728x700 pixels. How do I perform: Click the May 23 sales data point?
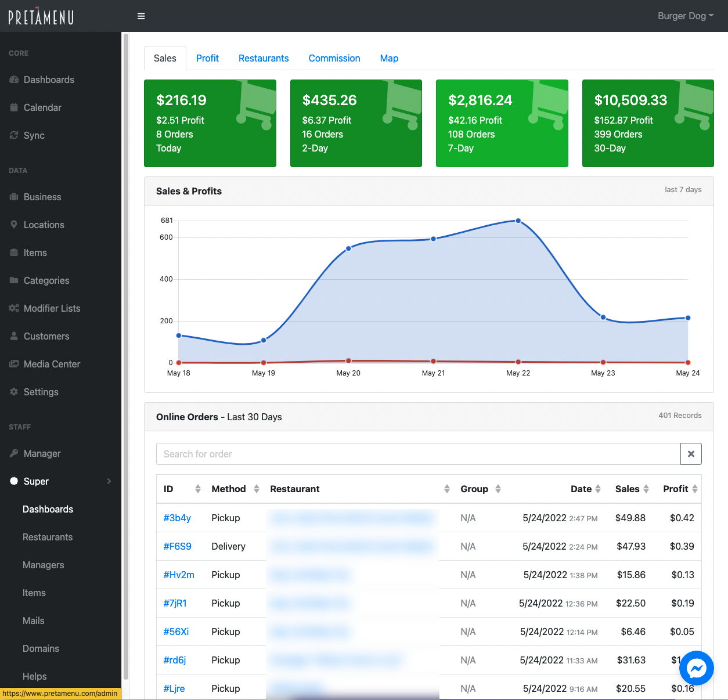click(x=603, y=317)
